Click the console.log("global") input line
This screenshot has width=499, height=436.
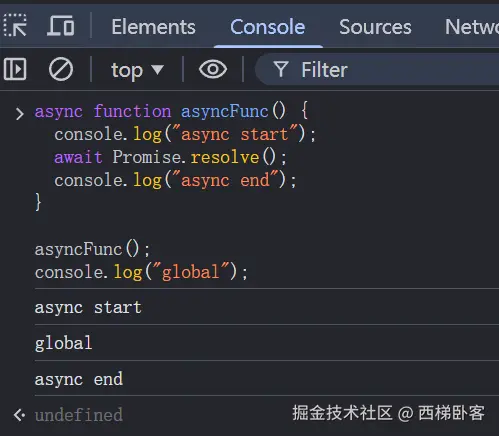pyautogui.click(x=141, y=272)
